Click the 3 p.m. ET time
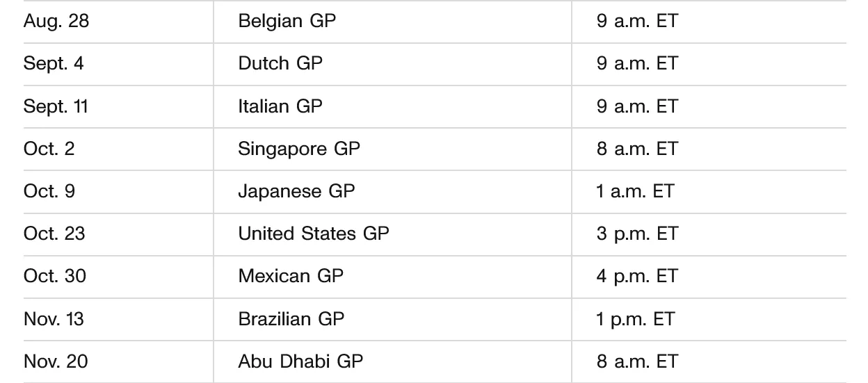 tap(636, 234)
